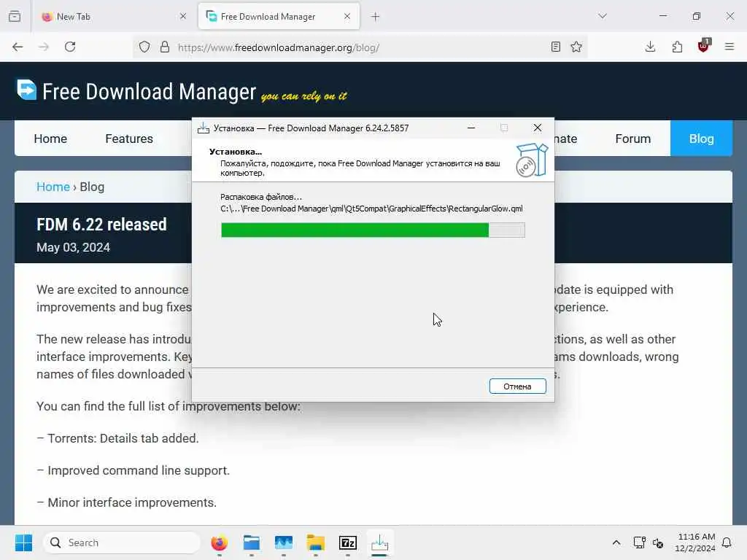The height and width of the screenshot is (560, 747).
Task: Open the picture app taskbar icon
Action: point(284,542)
